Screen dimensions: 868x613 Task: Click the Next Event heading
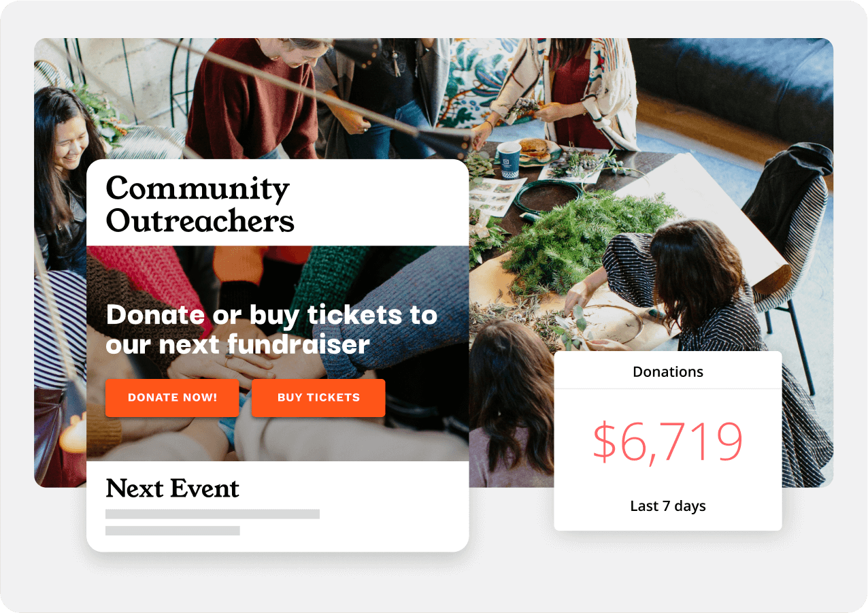pyautogui.click(x=173, y=488)
